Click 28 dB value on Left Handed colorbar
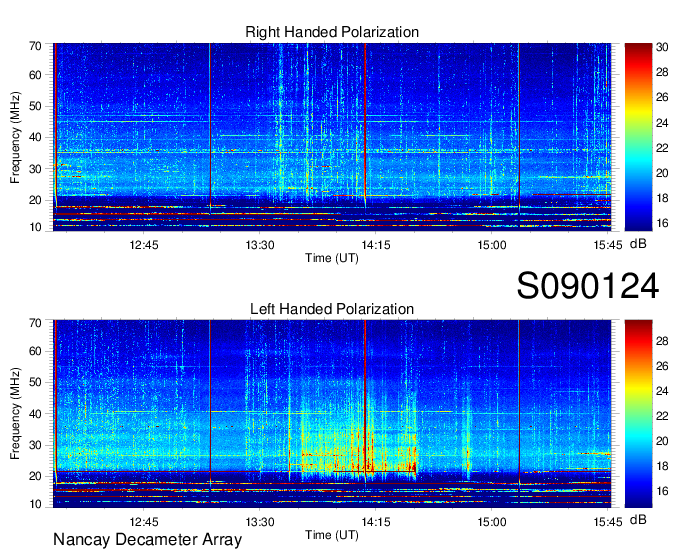 (x=662, y=341)
